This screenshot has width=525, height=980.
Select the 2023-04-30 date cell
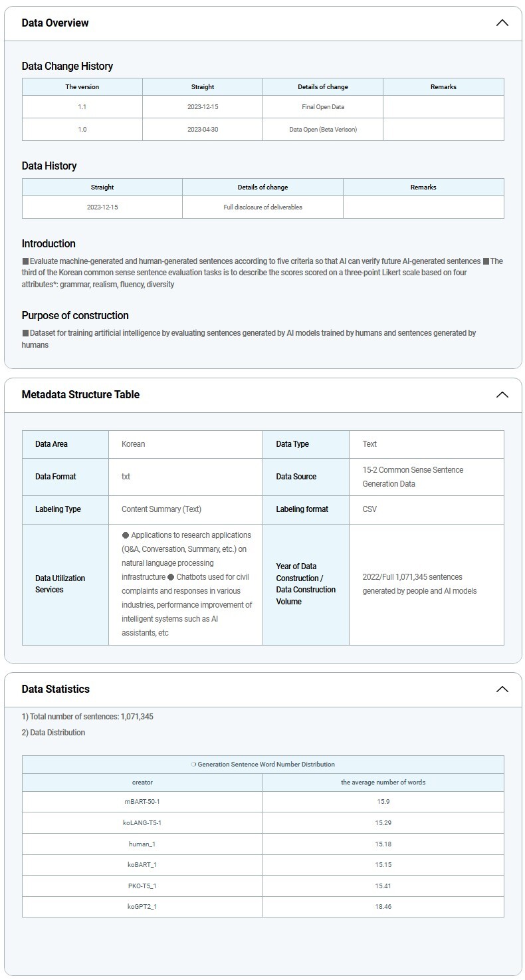tap(203, 129)
